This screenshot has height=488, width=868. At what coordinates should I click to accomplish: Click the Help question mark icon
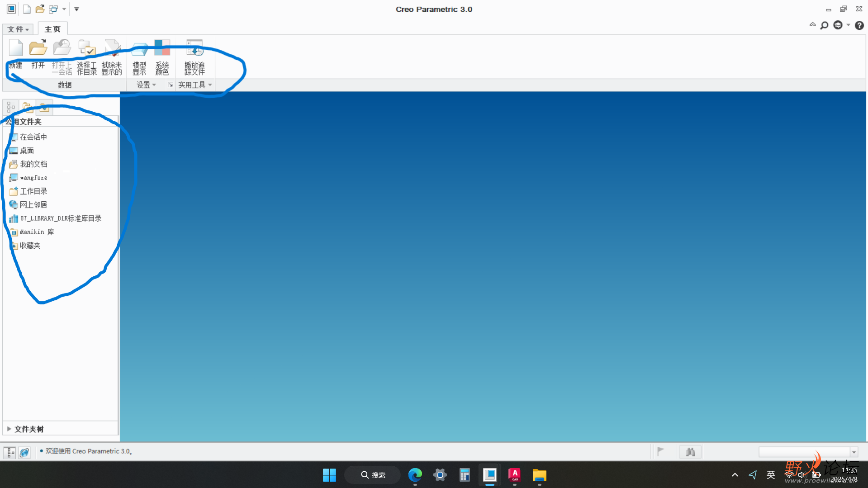[859, 25]
